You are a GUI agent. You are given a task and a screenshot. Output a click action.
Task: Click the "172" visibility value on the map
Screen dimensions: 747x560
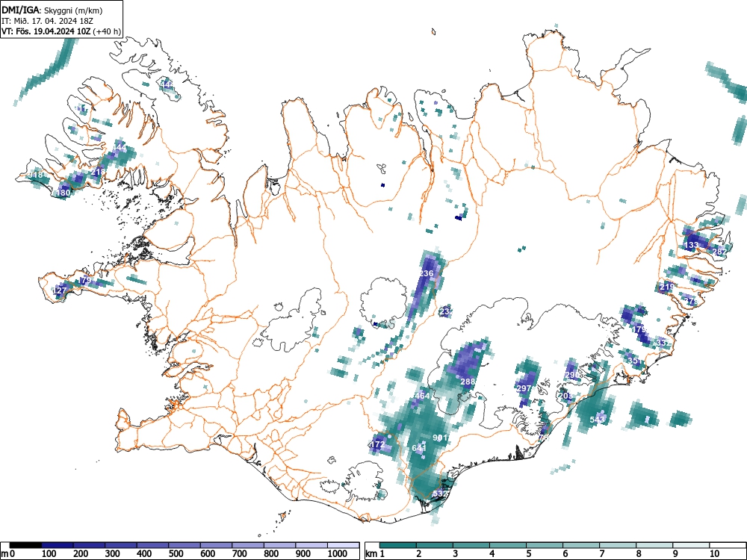coord(377,444)
